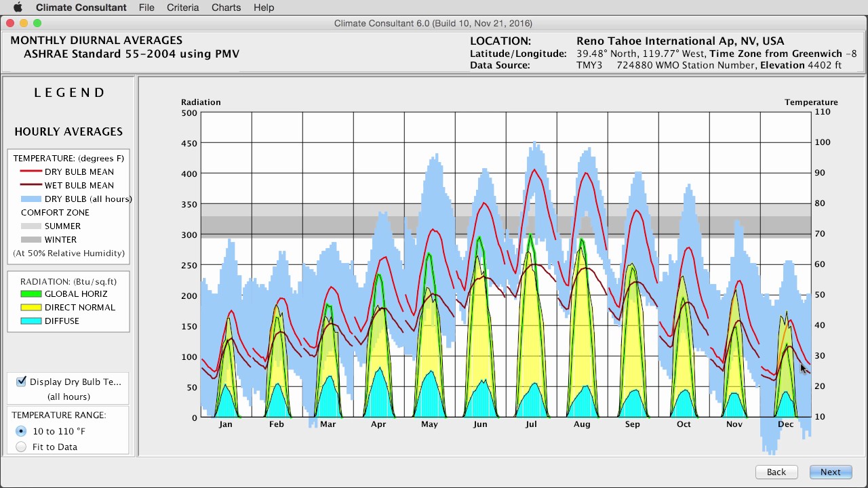The height and width of the screenshot is (488, 868).
Task: Click the cyan Diffuse swatch
Action: click(31, 321)
